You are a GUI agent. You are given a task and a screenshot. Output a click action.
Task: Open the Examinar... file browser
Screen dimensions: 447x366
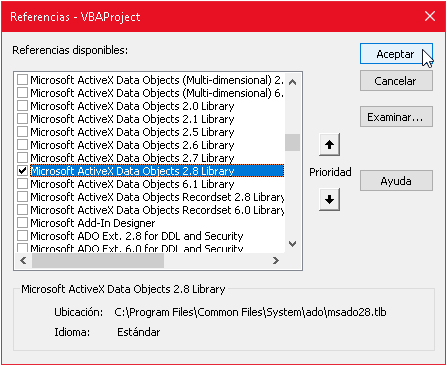[396, 117]
